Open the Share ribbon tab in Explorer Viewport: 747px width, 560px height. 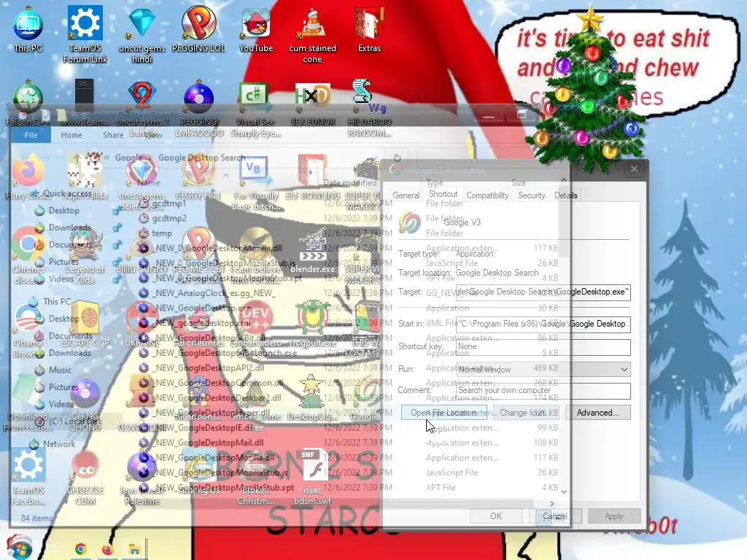pos(113,135)
